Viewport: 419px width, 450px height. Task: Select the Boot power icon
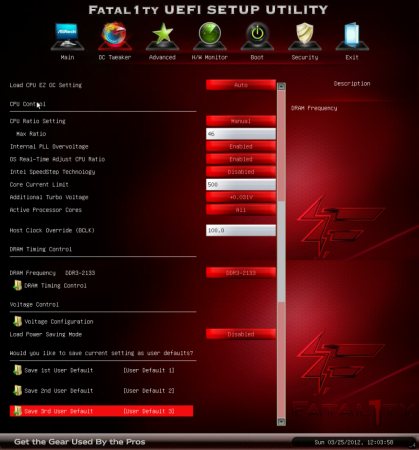coord(257,36)
